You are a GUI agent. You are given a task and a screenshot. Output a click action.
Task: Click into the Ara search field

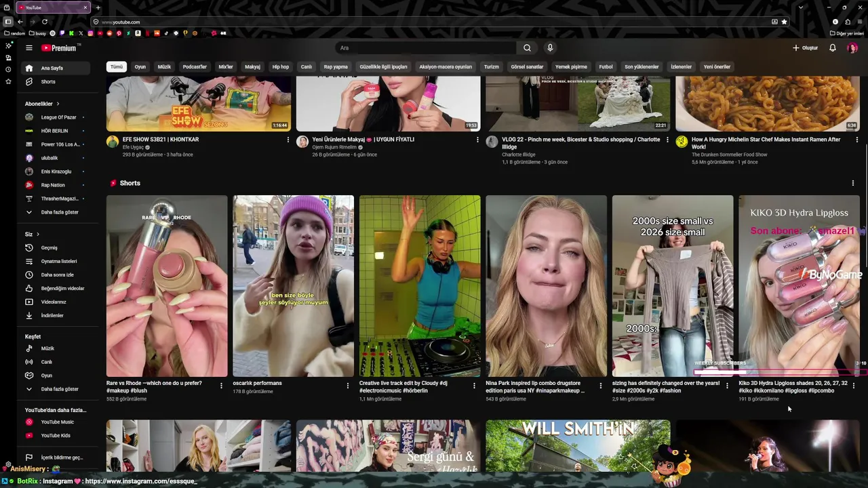(x=425, y=48)
